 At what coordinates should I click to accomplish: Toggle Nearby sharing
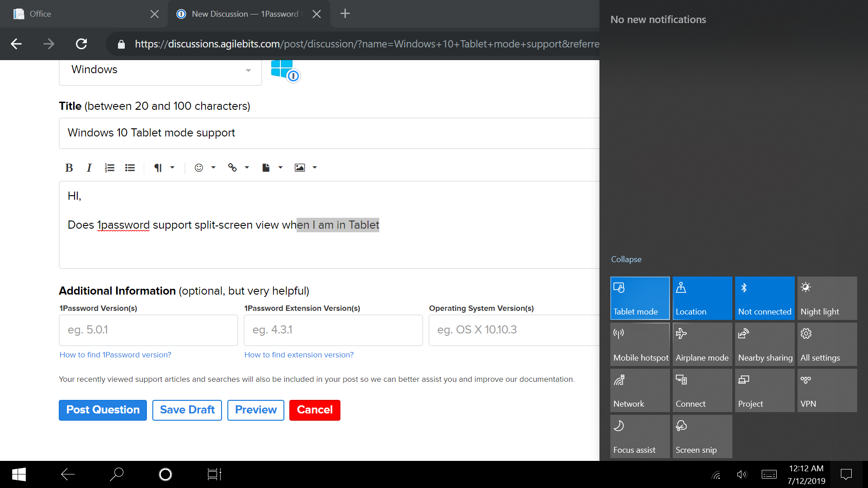click(x=765, y=344)
